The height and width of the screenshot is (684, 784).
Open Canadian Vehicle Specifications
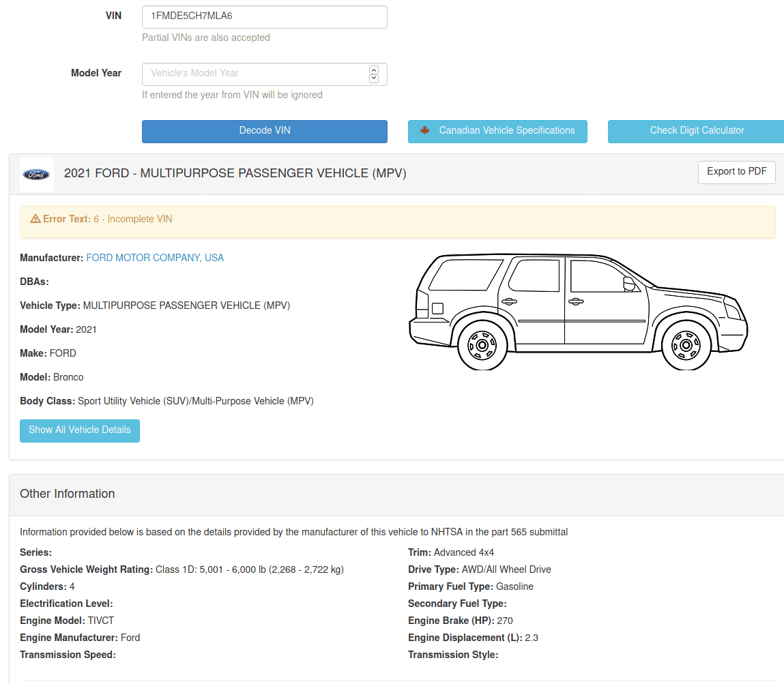[497, 132]
